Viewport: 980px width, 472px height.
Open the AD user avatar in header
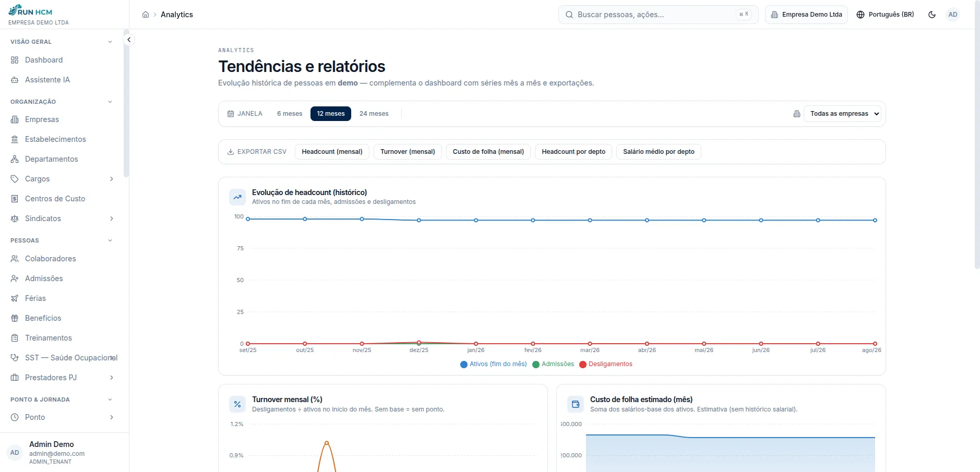click(953, 15)
